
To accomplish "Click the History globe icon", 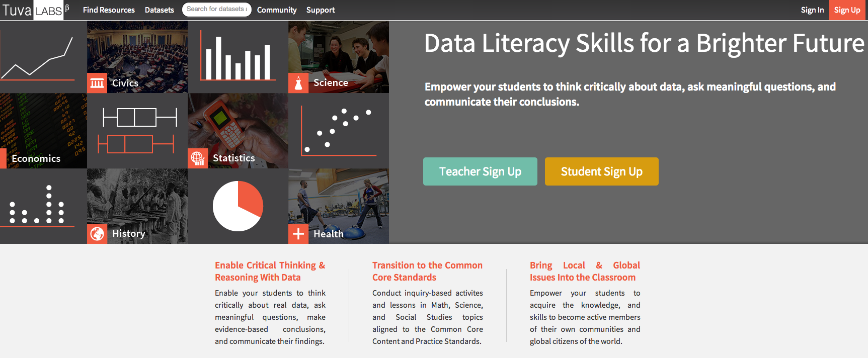I will [97, 234].
